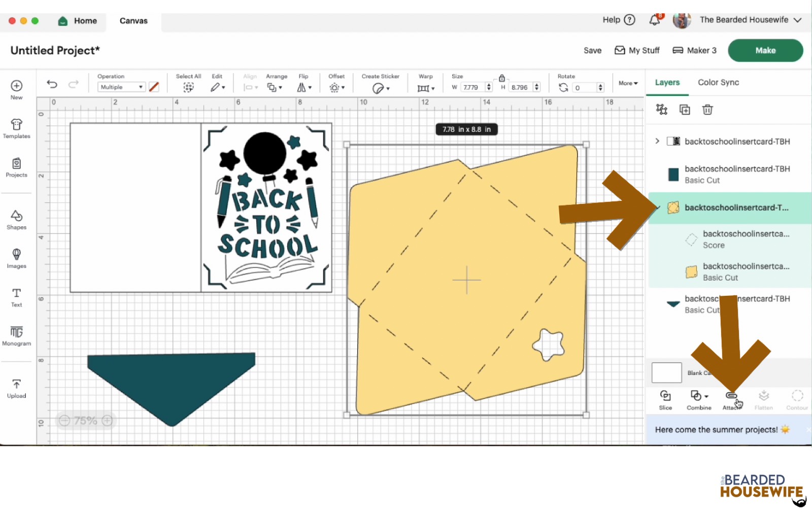Click the delete trash icon above layers
Screen dimensions: 812x516
pos(707,109)
